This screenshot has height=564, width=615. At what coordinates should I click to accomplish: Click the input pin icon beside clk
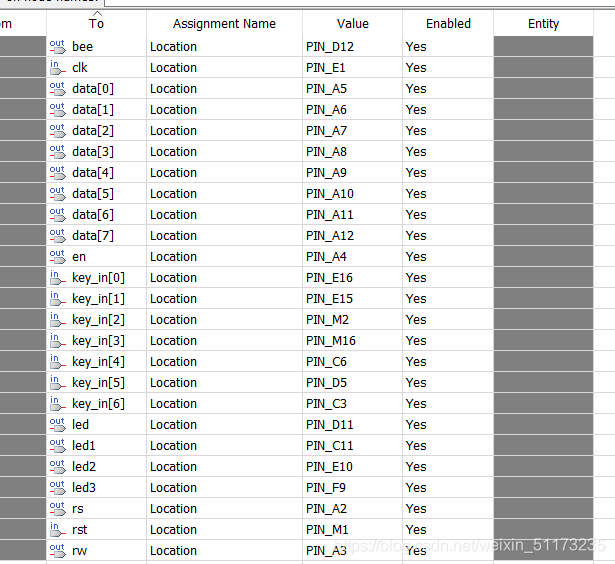[x=58, y=68]
